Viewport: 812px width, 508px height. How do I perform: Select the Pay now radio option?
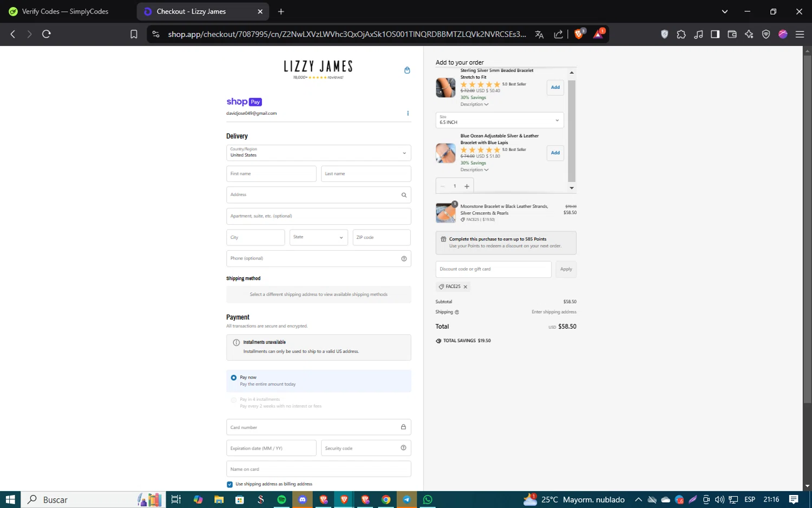point(234,377)
